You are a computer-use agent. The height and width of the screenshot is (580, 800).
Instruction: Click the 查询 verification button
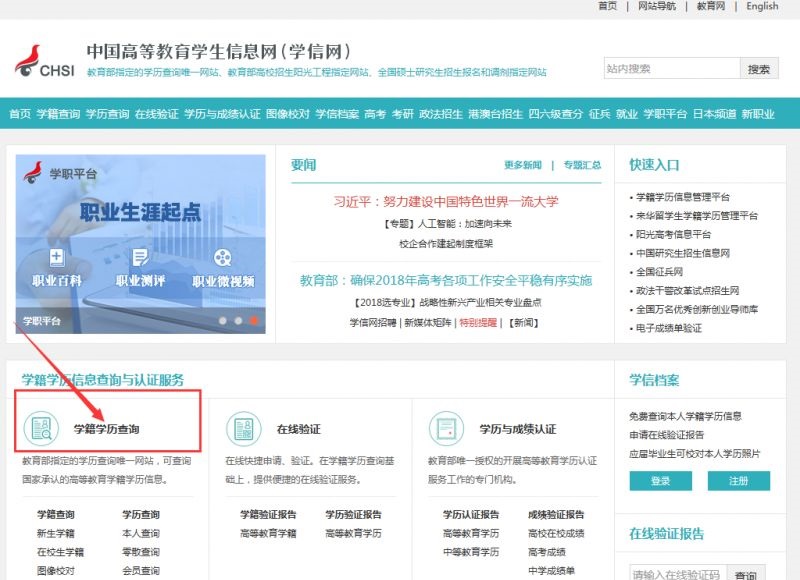pyautogui.click(x=746, y=575)
